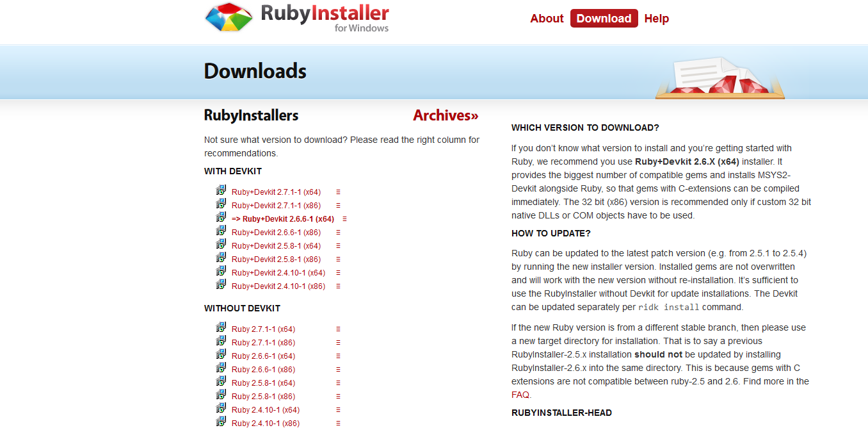
Task: Open the Archives» link
Action: coord(446,115)
